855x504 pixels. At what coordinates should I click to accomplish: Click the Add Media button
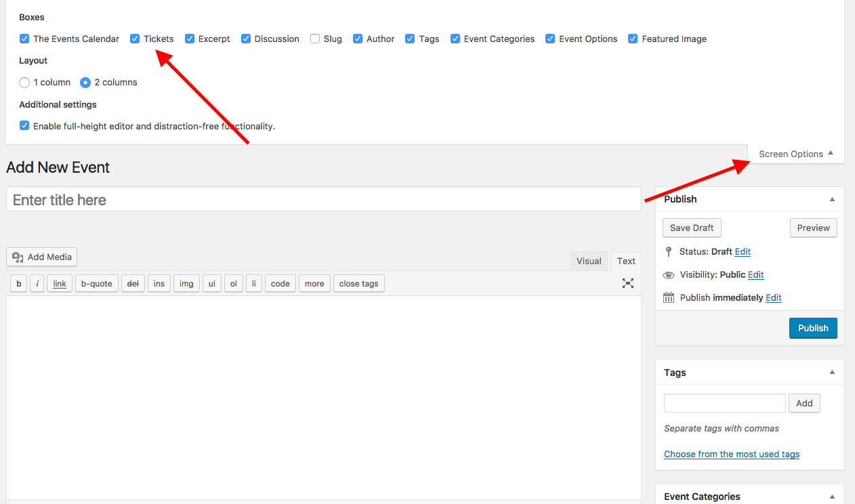pos(42,257)
